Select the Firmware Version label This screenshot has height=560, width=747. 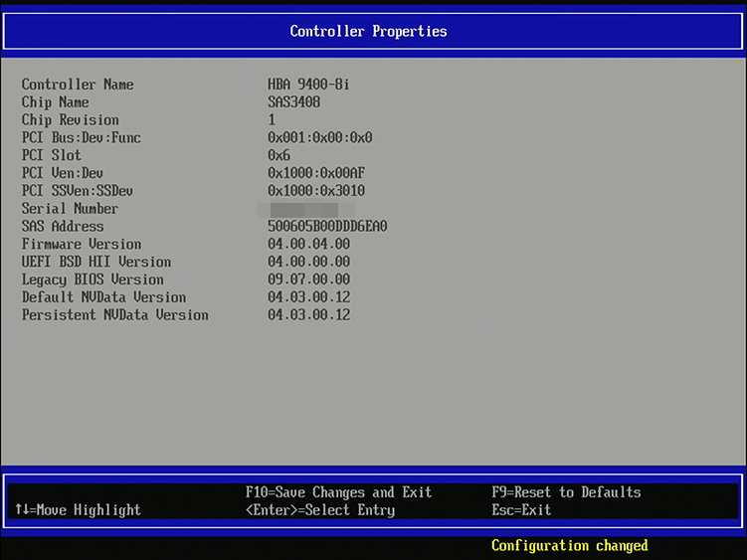point(82,244)
